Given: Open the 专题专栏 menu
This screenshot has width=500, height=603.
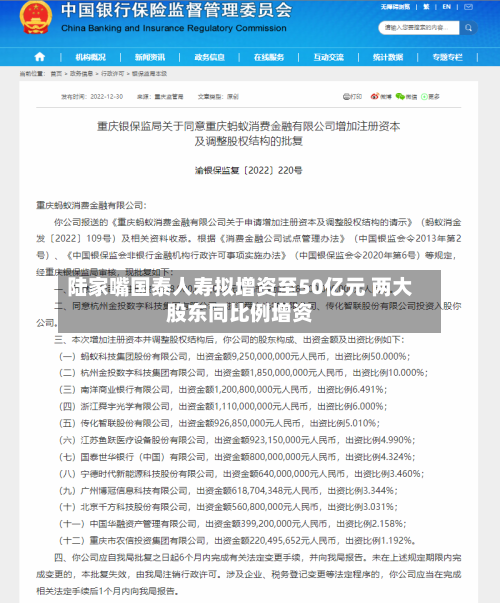Looking at the screenshot, I should [x=447, y=57].
